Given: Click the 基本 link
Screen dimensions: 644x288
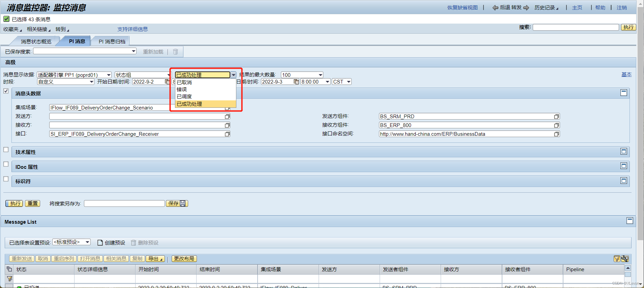Looking at the screenshot, I should 626,74.
